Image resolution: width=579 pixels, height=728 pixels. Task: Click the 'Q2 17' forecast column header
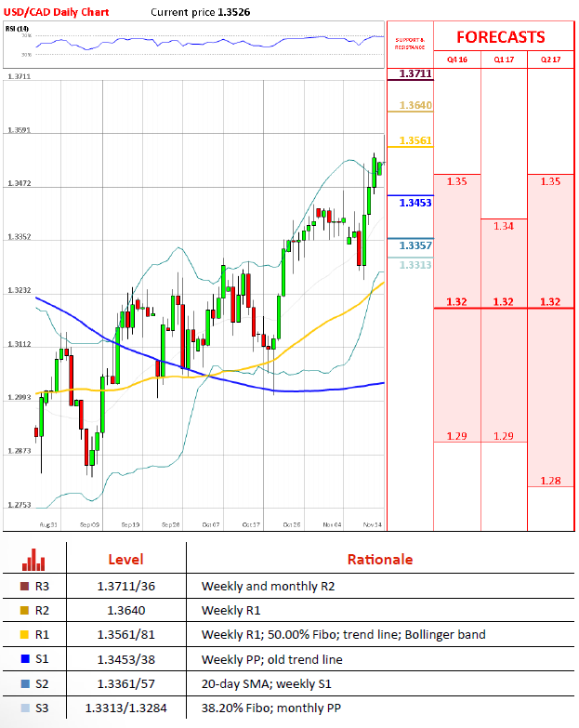point(551,60)
